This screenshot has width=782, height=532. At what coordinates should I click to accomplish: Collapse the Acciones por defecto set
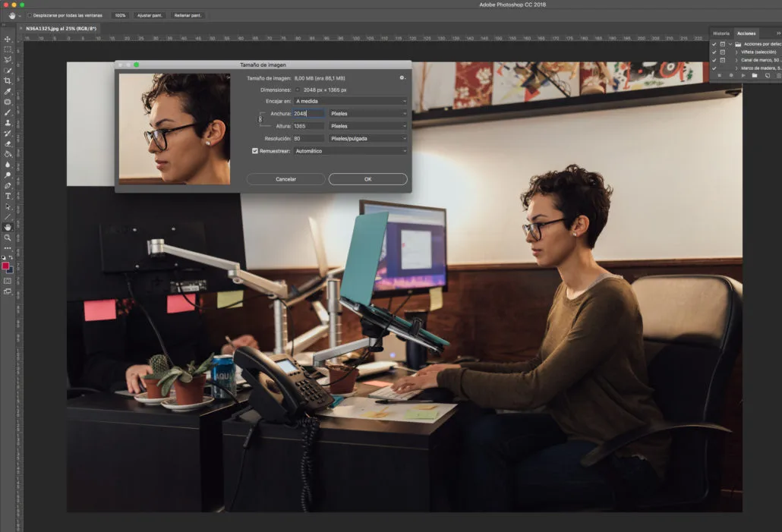730,44
